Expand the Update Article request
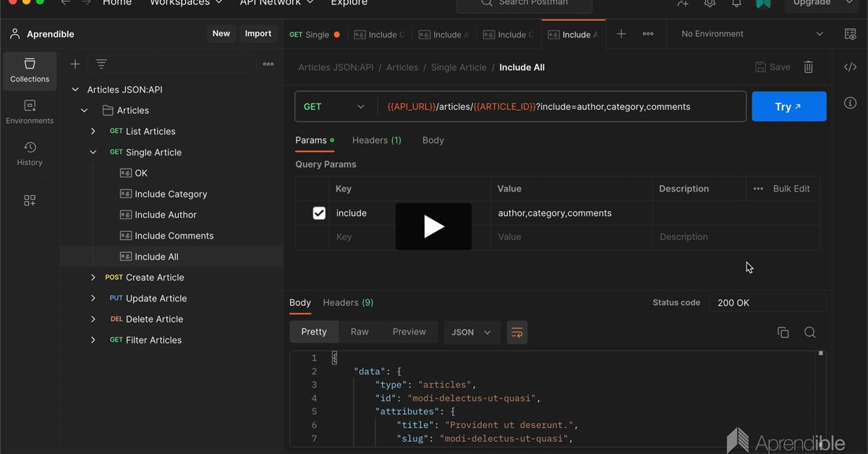 93,299
